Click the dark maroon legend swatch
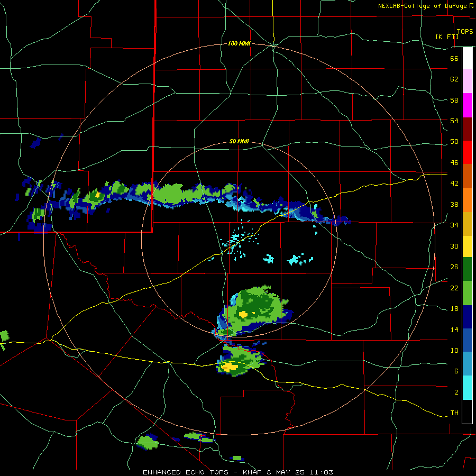Image resolution: width=476 pixels, height=476 pixels. point(467,129)
